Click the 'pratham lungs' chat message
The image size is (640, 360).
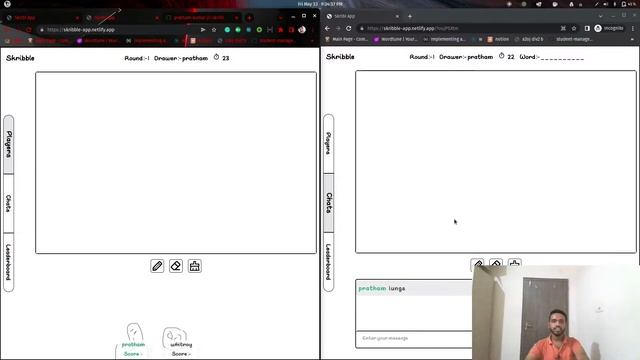point(414,289)
